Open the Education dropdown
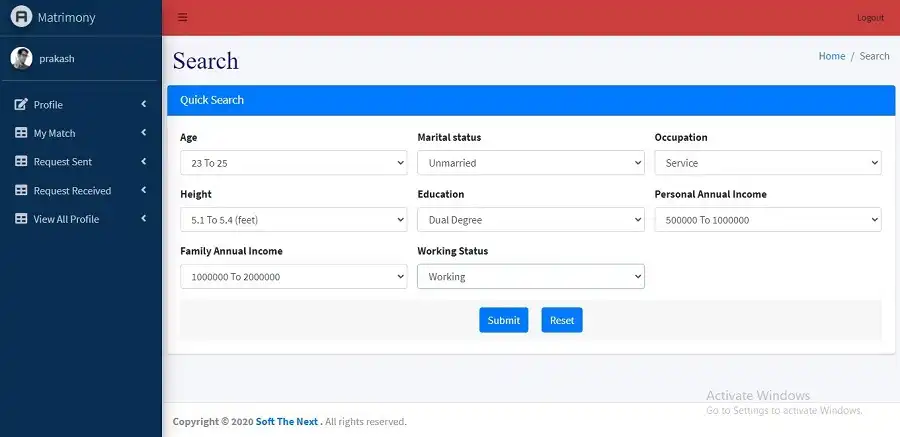The width and height of the screenshot is (900, 437). click(530, 220)
